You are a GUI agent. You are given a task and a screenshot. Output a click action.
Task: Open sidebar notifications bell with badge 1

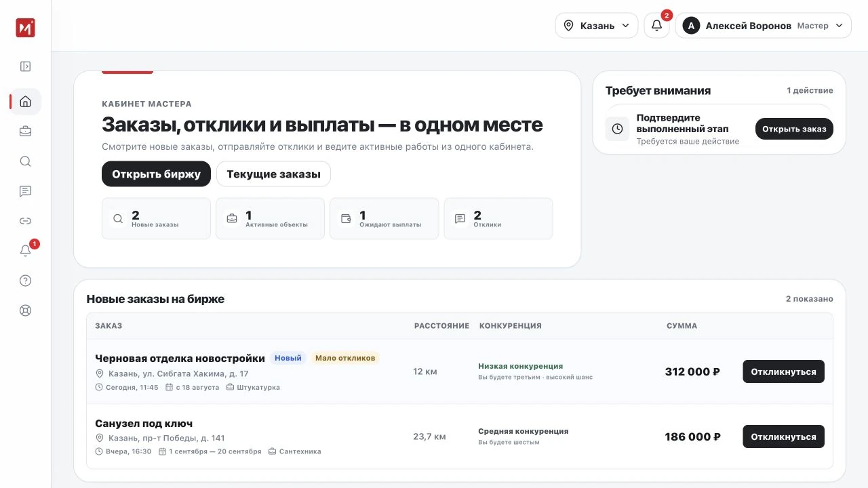click(x=26, y=251)
